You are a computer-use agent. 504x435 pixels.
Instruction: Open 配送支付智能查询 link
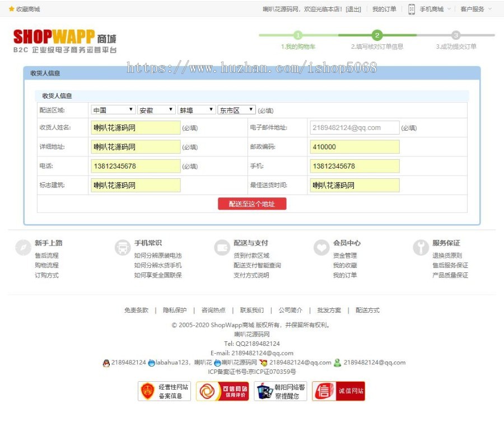257,265
